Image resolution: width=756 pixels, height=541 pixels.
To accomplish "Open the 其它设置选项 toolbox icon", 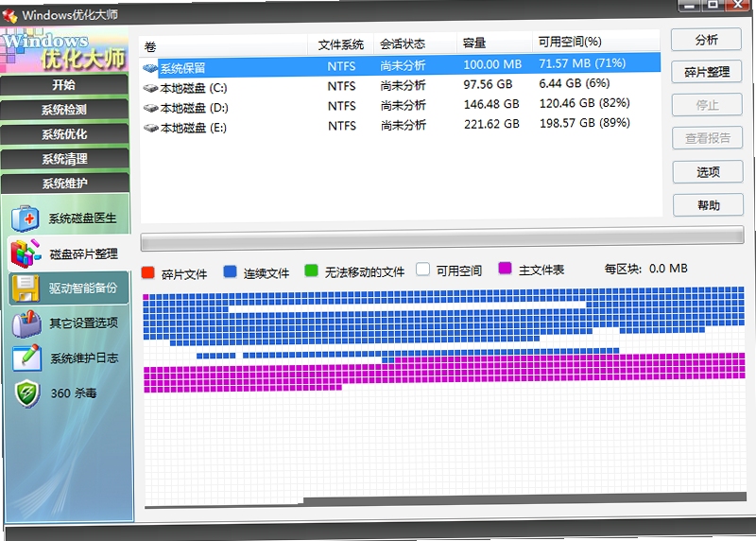I will click(26, 323).
